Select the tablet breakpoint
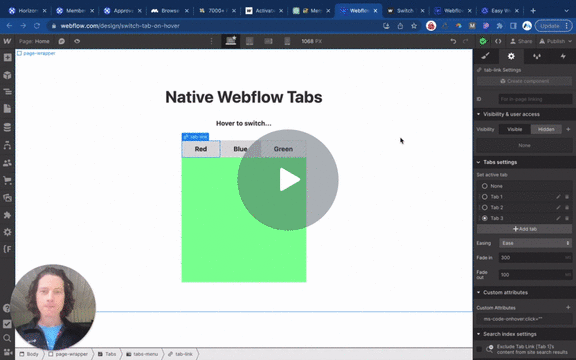Image resolution: width=576 pixels, height=360 pixels. pos(249,41)
